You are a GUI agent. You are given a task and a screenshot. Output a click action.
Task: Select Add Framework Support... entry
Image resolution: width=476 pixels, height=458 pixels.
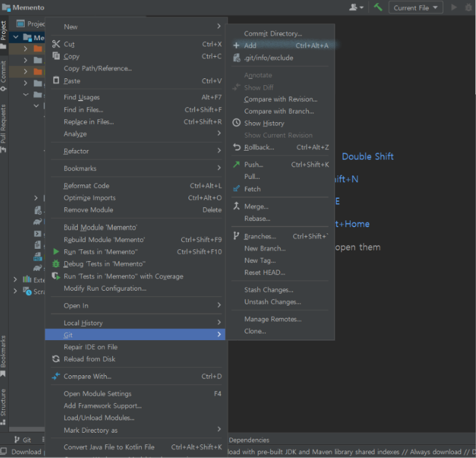pos(136,406)
